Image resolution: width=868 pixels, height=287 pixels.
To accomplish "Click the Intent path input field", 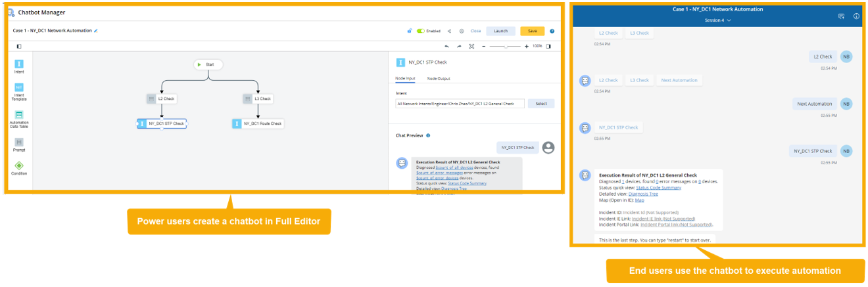I will point(460,104).
